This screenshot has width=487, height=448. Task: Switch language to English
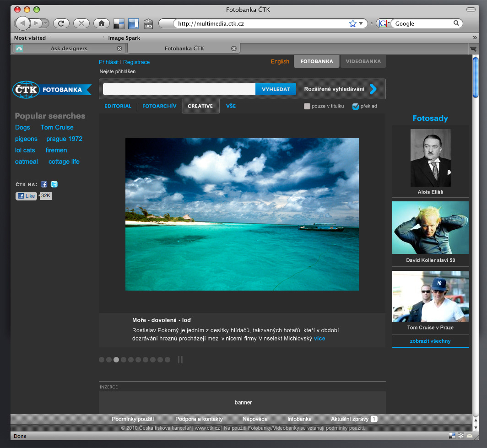tap(280, 61)
